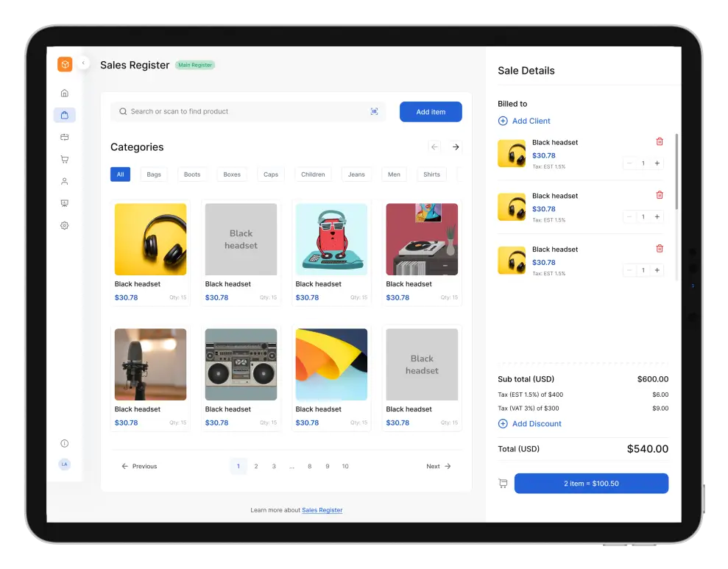
Task: Click the barcode scan icon in search
Action: tap(374, 112)
